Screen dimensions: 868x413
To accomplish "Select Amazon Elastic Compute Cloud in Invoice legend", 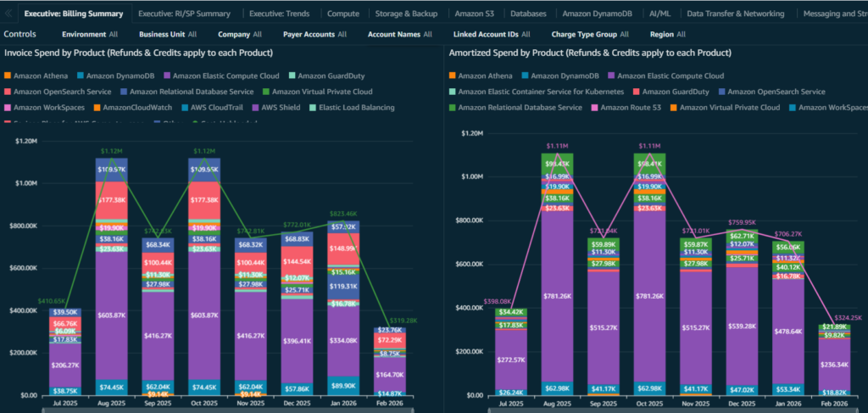I will pos(221,75).
